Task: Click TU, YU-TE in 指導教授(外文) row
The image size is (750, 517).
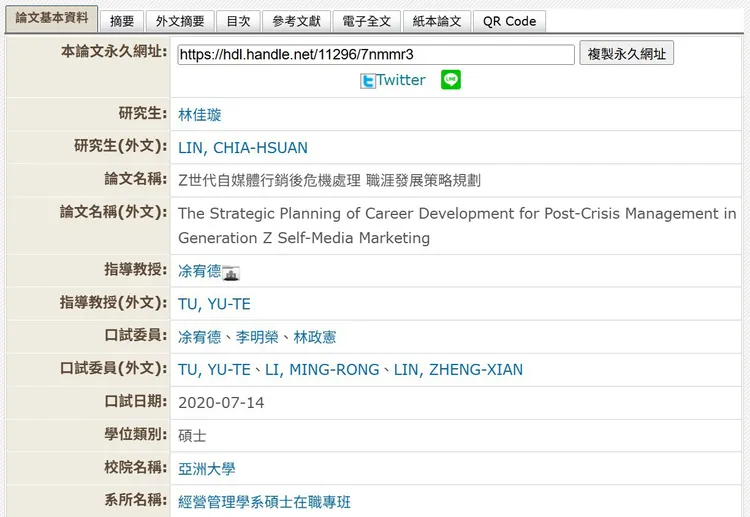Action: 214,304
